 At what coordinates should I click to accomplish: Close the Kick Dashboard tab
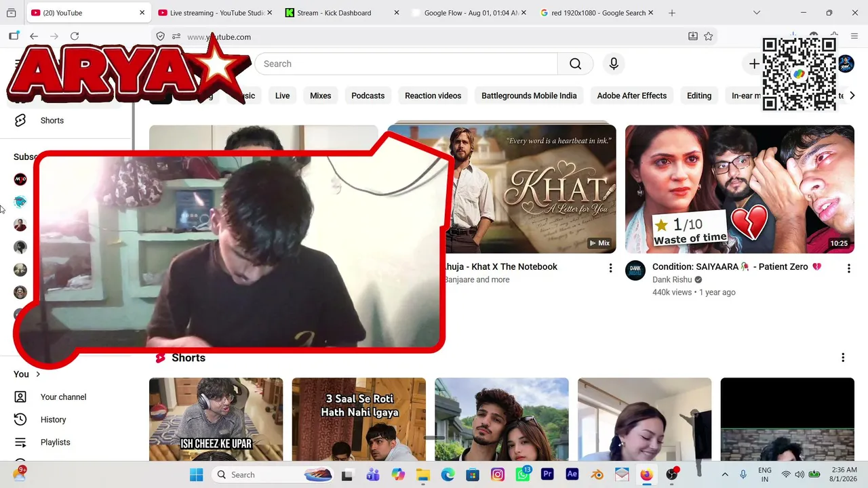[x=397, y=13]
